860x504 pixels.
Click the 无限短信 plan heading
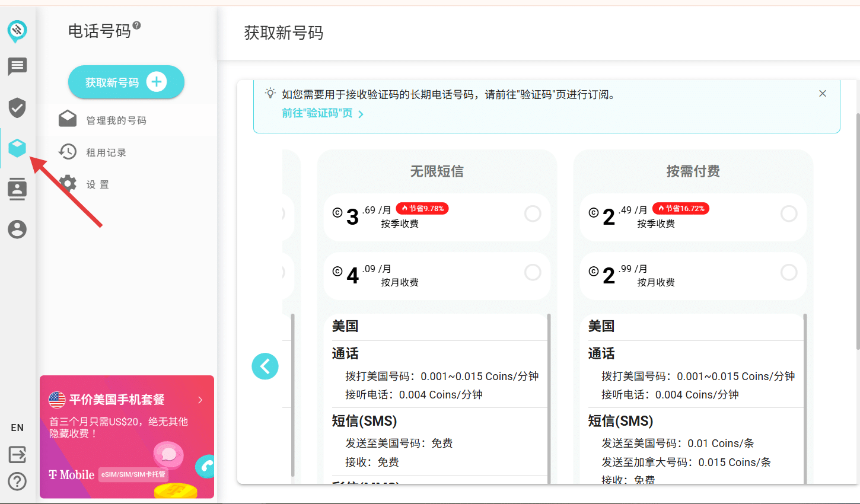pos(437,171)
